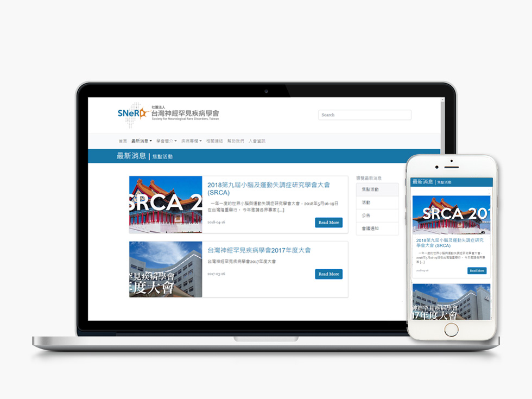The width and height of the screenshot is (532, 399).
Task: Click the Search input field
Action: click(364, 115)
